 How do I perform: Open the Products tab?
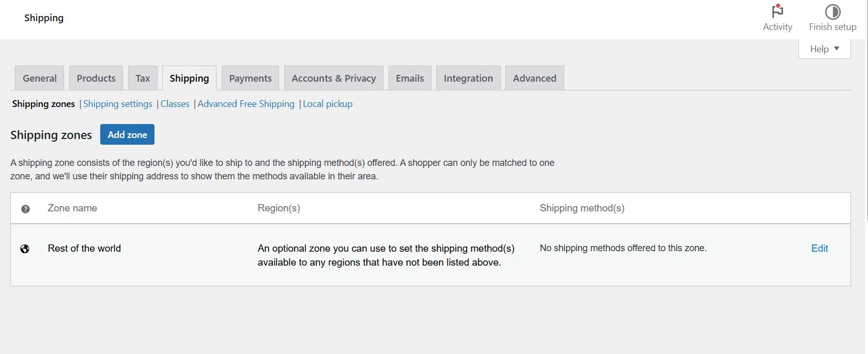(96, 78)
